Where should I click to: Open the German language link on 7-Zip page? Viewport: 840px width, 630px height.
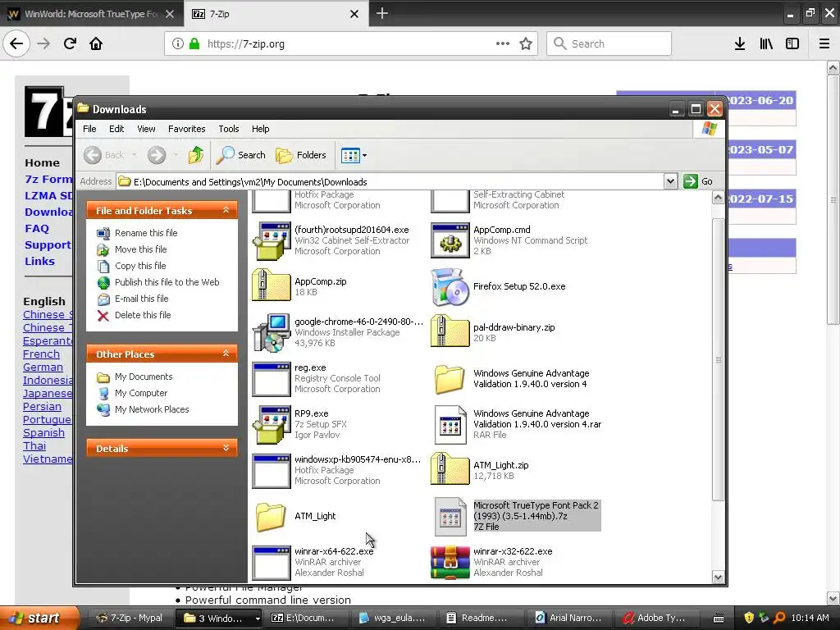click(43, 367)
